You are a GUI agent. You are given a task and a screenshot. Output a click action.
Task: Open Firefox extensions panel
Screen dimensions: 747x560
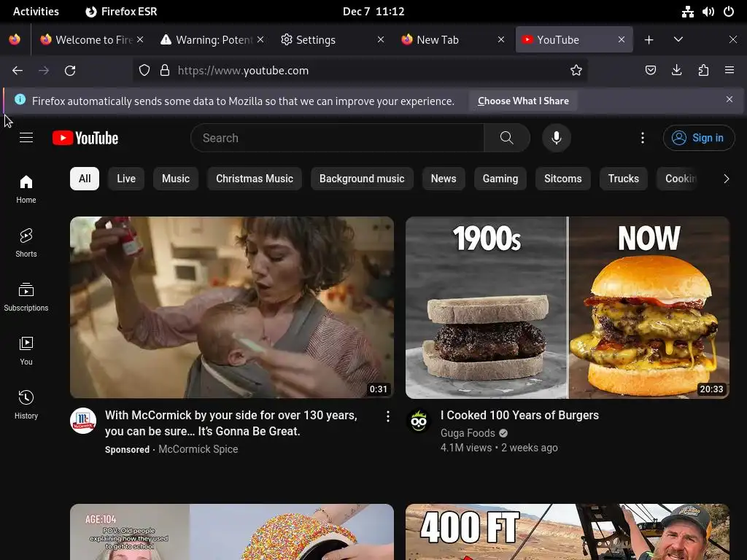[x=703, y=71]
